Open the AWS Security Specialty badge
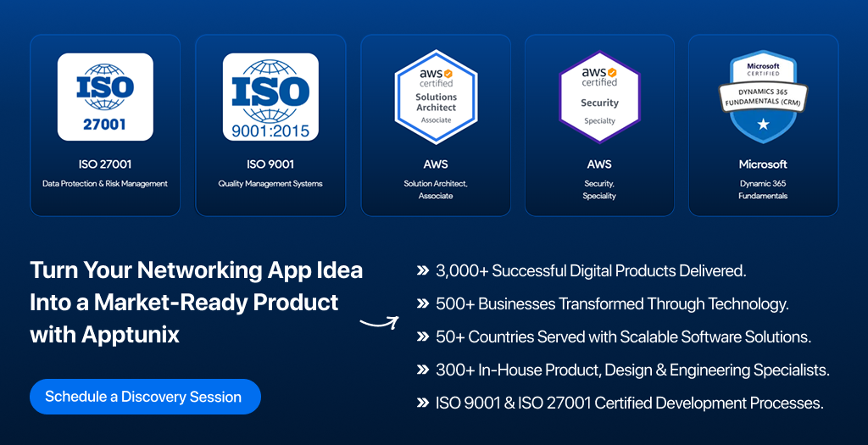 pyautogui.click(x=599, y=97)
